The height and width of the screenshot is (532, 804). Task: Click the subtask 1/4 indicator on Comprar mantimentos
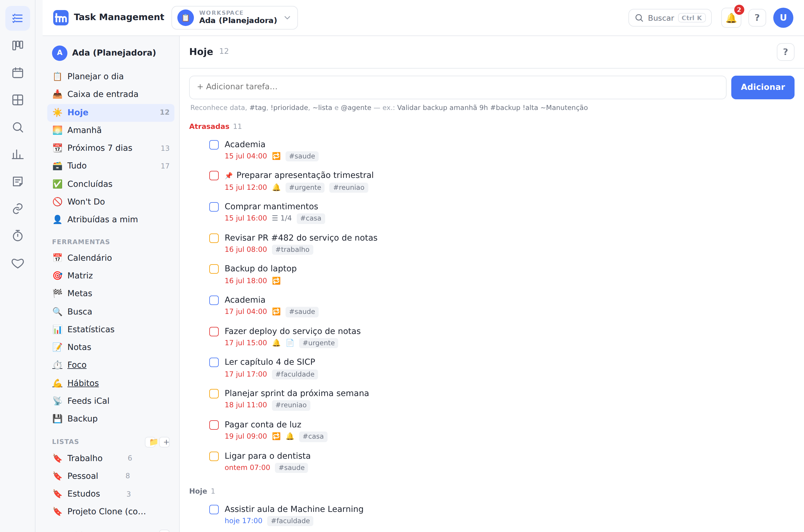point(282,218)
